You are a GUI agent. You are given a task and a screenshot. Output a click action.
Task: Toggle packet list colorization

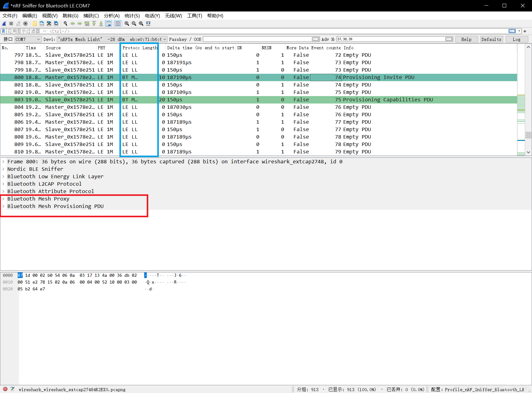click(118, 24)
